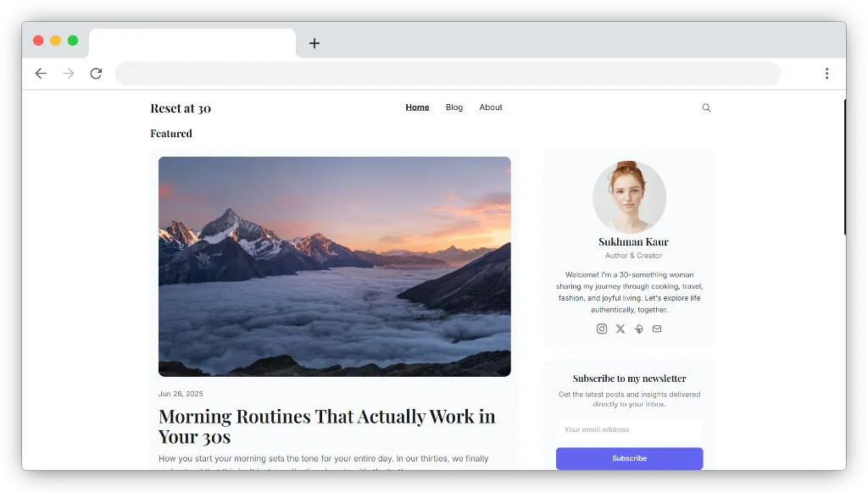Screen dimensions: 868x492
Task: Open the browser three-dot menu
Action: click(x=826, y=74)
